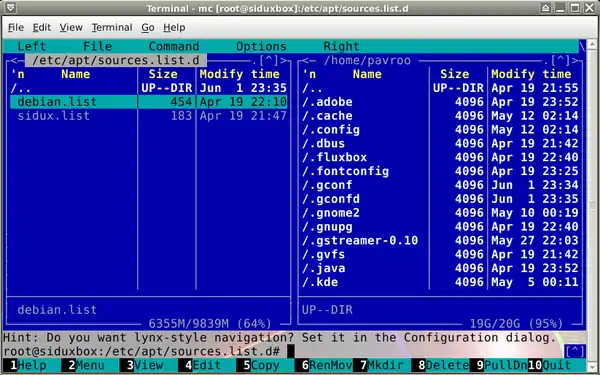Click the 8 Delete function key button
Viewport: 600px width, 375px height.
coord(440,365)
